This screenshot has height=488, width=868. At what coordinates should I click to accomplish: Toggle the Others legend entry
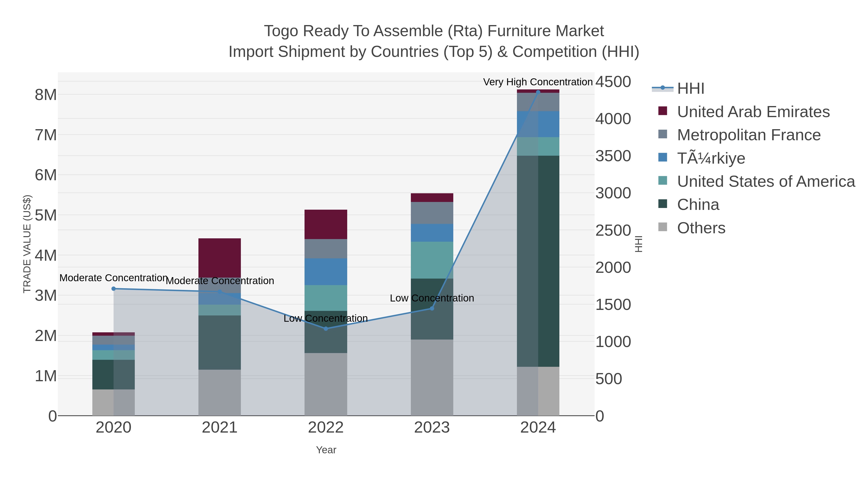click(692, 228)
